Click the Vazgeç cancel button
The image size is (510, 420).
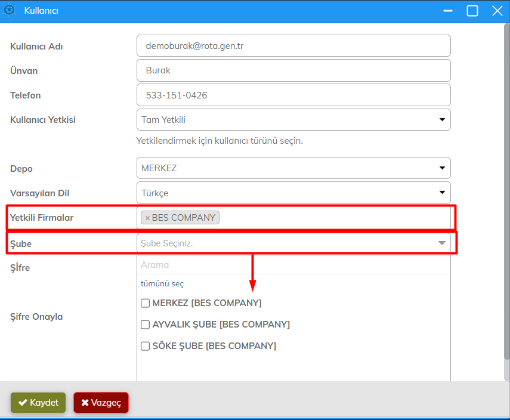point(101,403)
